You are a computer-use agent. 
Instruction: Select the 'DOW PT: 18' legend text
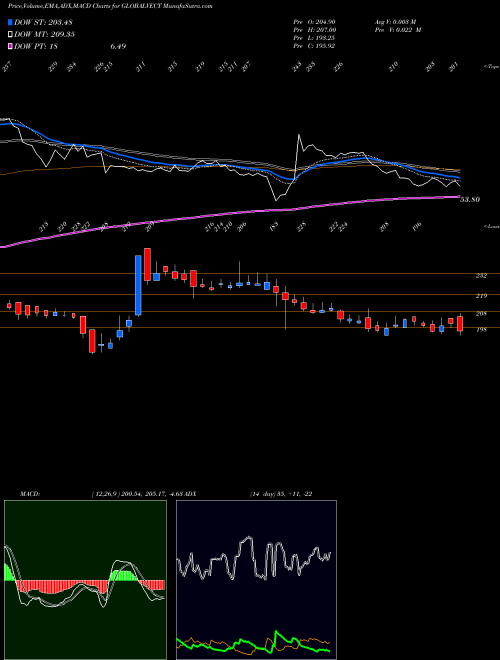tap(36, 46)
